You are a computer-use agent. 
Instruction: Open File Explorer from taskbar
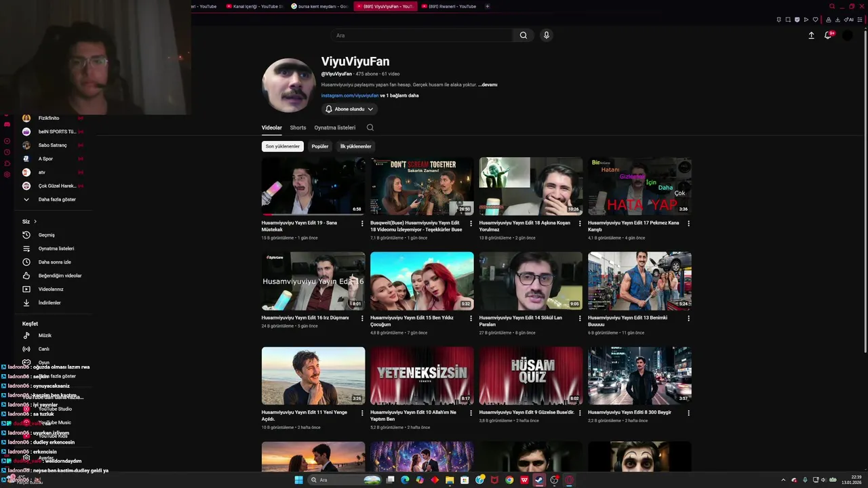pos(450,480)
